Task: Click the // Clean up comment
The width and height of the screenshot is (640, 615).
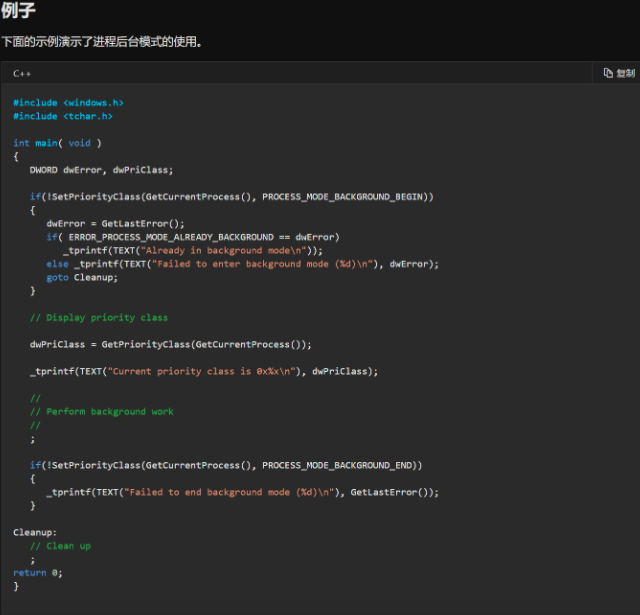Action: (x=60, y=546)
